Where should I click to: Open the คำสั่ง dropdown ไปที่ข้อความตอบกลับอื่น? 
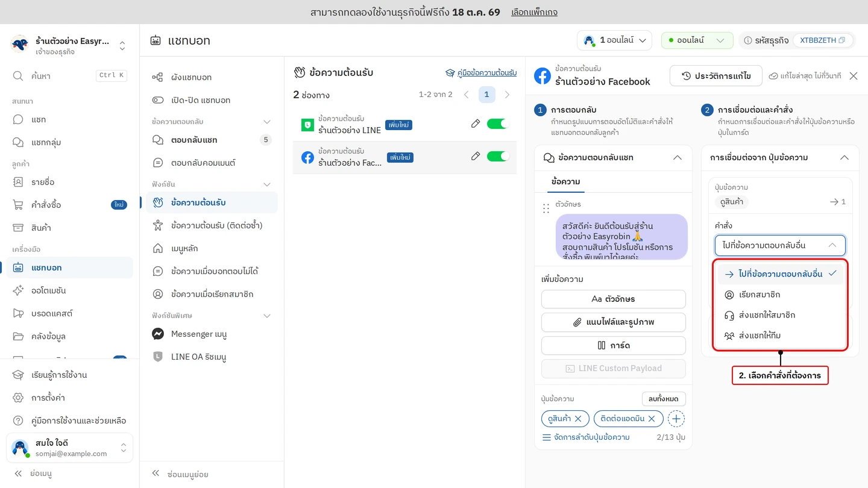point(780,245)
